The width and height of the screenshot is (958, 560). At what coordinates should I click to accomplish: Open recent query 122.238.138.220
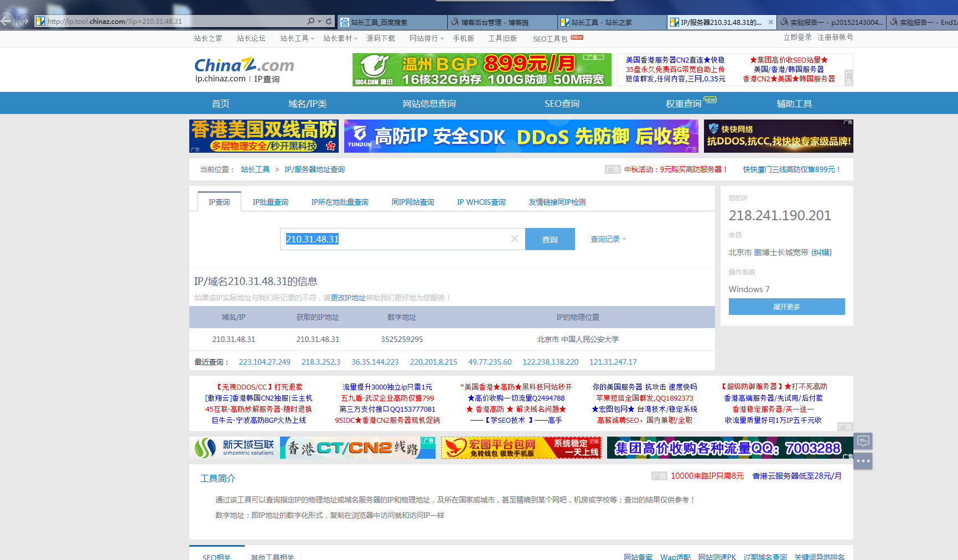click(550, 362)
